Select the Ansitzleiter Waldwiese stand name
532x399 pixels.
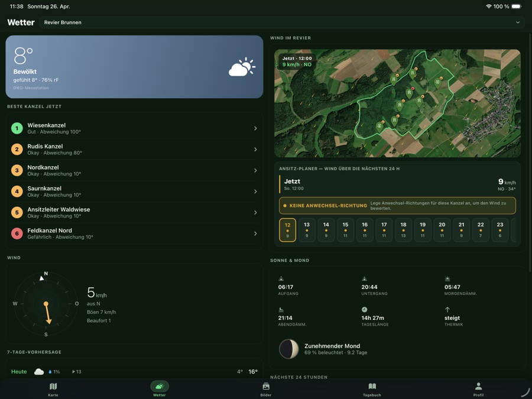pos(59,209)
